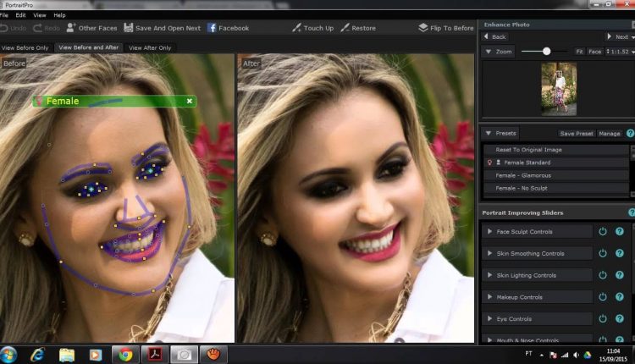Click the Facebook logo icon
The width and height of the screenshot is (635, 364).
(x=212, y=28)
